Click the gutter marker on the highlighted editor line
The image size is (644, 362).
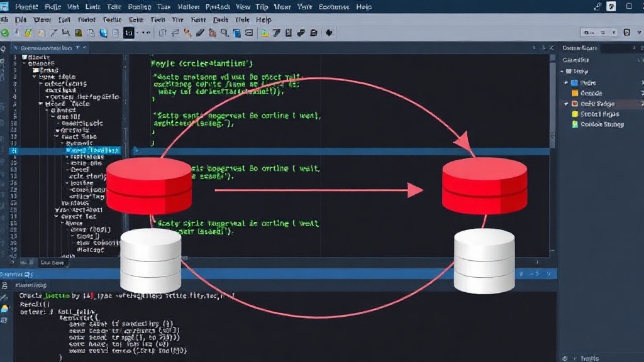[136, 151]
